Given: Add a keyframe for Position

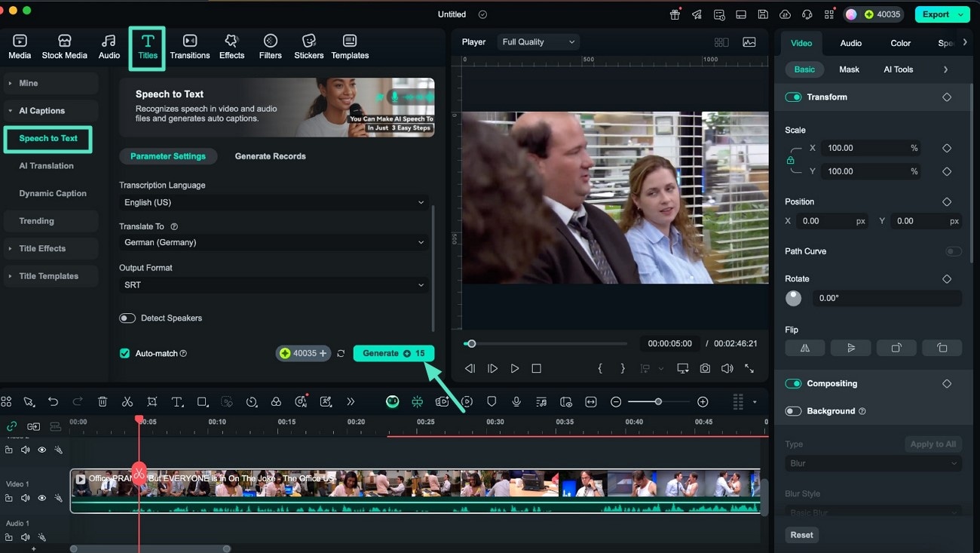Looking at the screenshot, I should pyautogui.click(x=947, y=202).
